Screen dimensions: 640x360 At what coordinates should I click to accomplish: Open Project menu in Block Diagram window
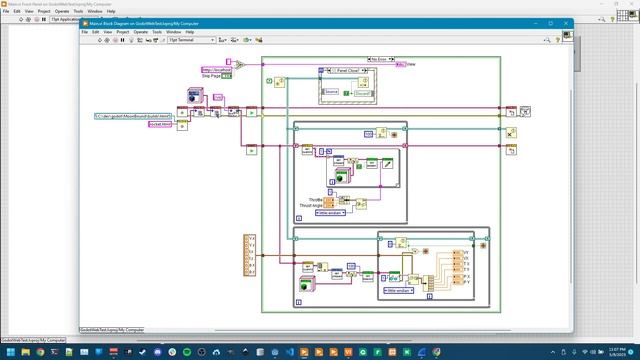pos(122,32)
